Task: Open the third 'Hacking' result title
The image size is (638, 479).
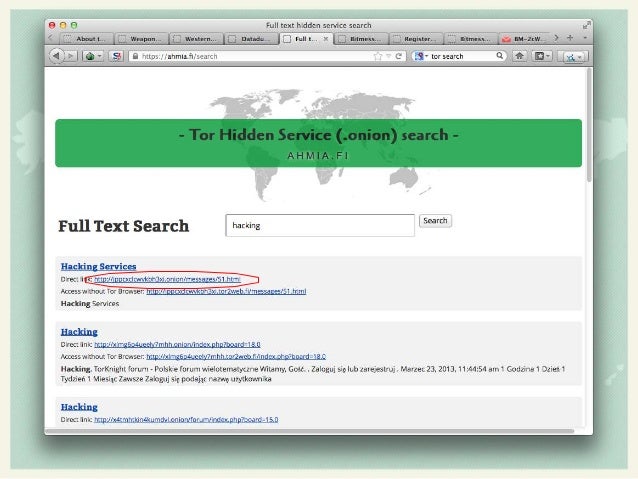Action: (x=79, y=407)
